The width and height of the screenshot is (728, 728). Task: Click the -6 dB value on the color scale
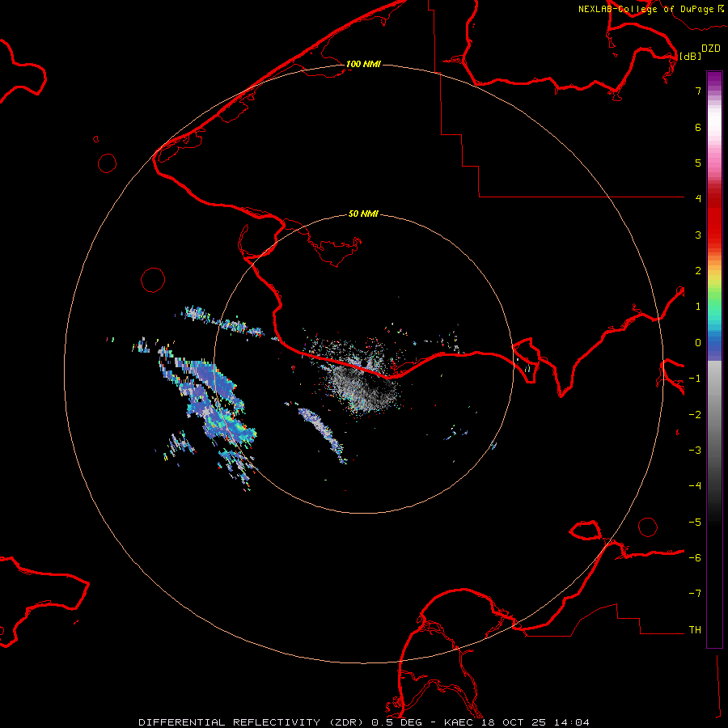click(x=695, y=558)
